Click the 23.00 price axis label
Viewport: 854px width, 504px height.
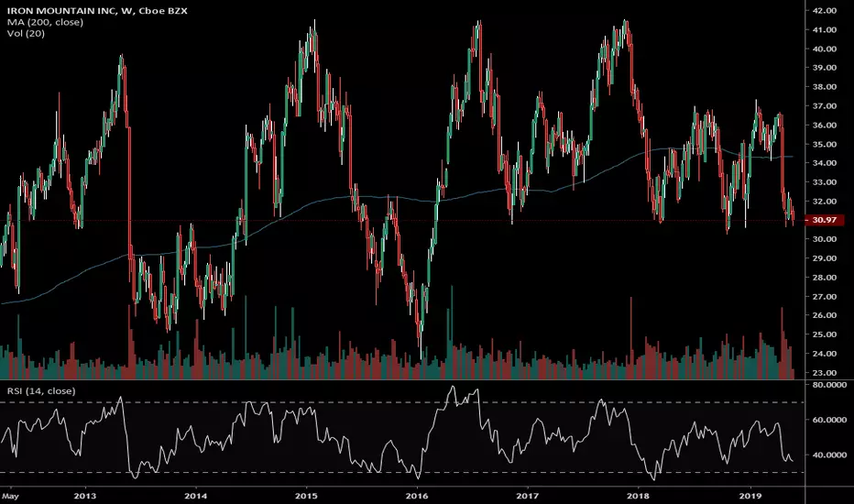(x=824, y=373)
